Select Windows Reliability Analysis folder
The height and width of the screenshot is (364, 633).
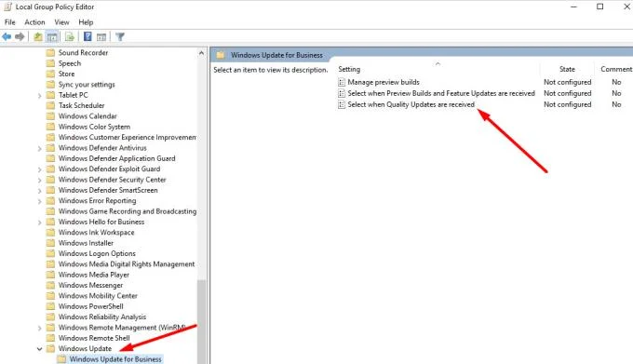click(102, 317)
